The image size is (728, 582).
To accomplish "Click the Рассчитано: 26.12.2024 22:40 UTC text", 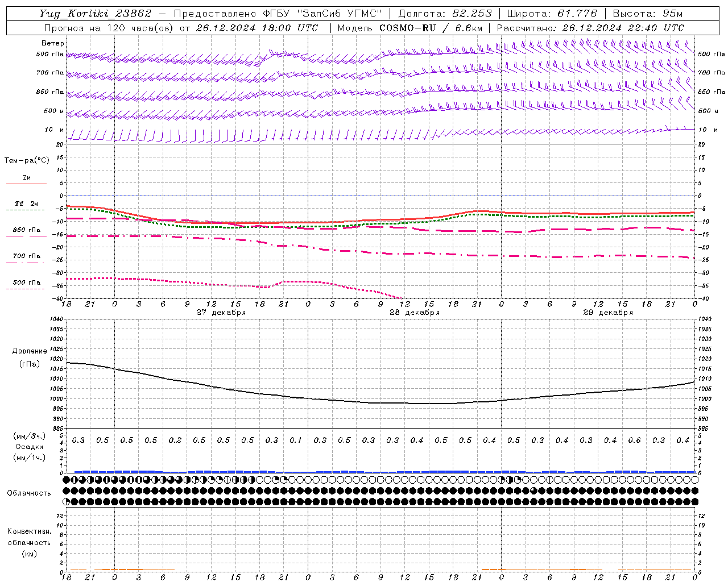I will pos(590,28).
